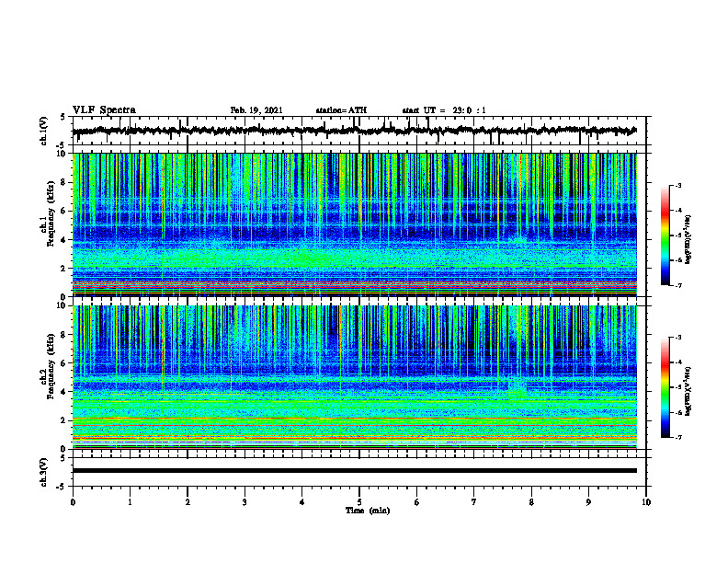Click the "ch.1(V)" waveform axis label
This screenshot has height=563, width=728.
(x=44, y=131)
